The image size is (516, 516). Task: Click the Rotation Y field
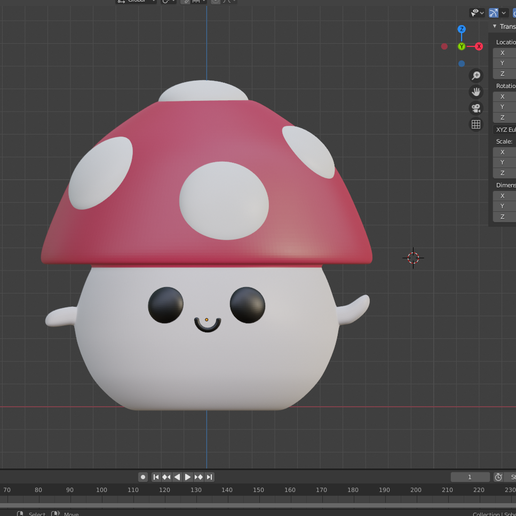pos(504,107)
